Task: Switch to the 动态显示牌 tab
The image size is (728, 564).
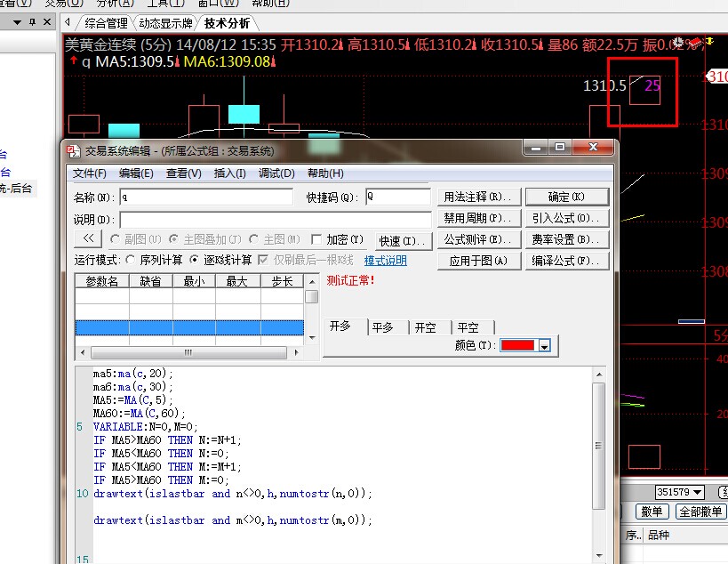Action: (x=165, y=23)
